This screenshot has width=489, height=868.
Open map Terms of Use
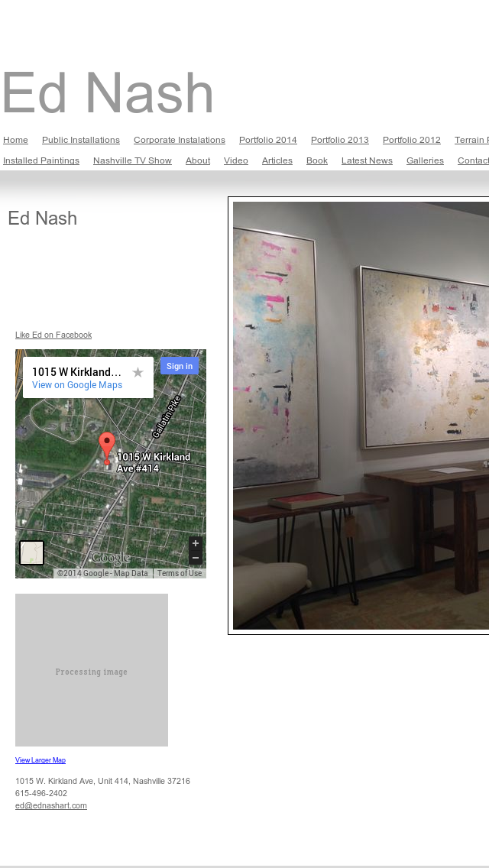(x=180, y=574)
